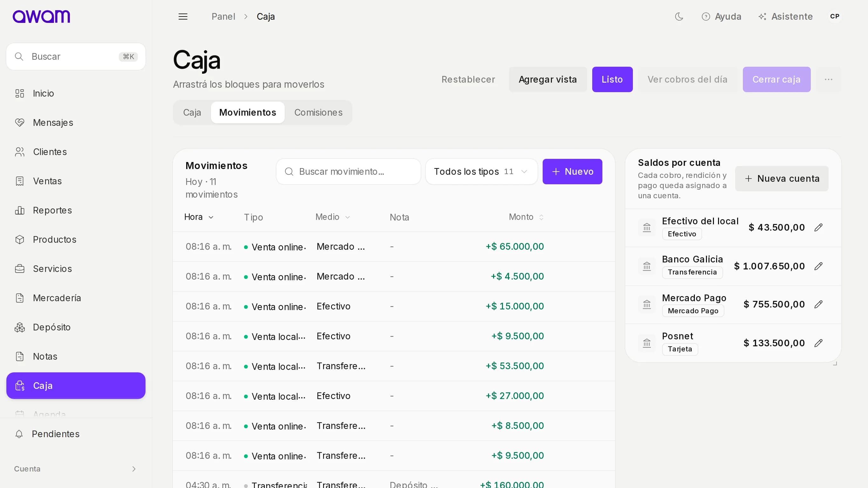Click the Listo button
Viewport: 868px width, 488px height.
[612, 79]
